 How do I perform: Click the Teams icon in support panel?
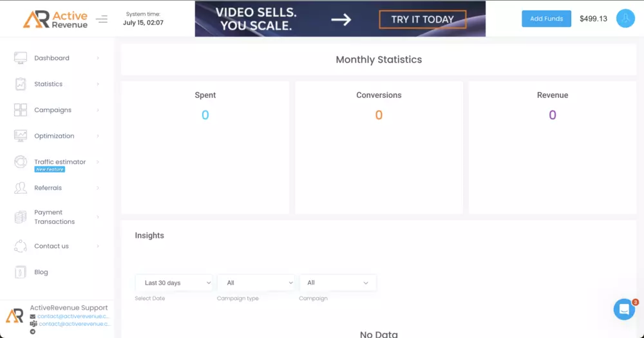click(x=33, y=324)
